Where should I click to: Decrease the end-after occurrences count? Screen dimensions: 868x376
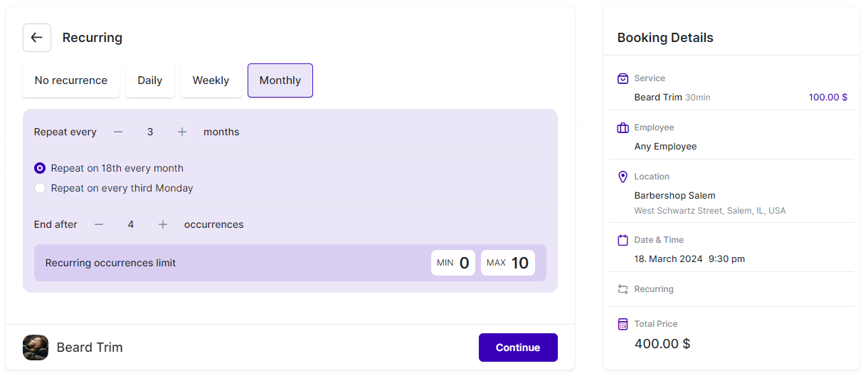(x=99, y=224)
